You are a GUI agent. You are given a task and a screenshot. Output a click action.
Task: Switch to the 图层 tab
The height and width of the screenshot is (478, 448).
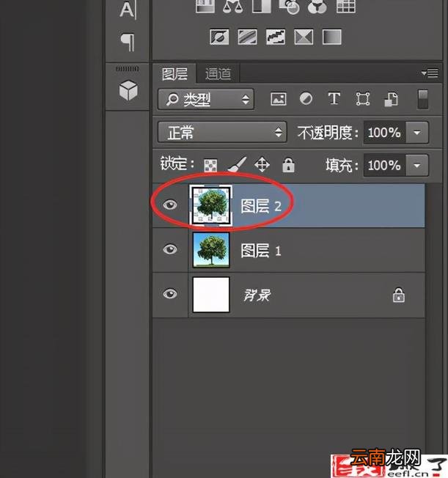(x=175, y=74)
